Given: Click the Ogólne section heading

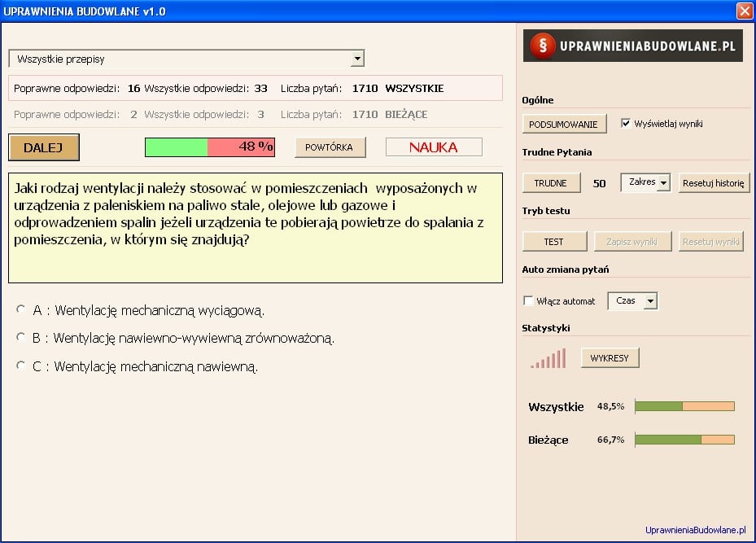Looking at the screenshot, I should [x=538, y=100].
